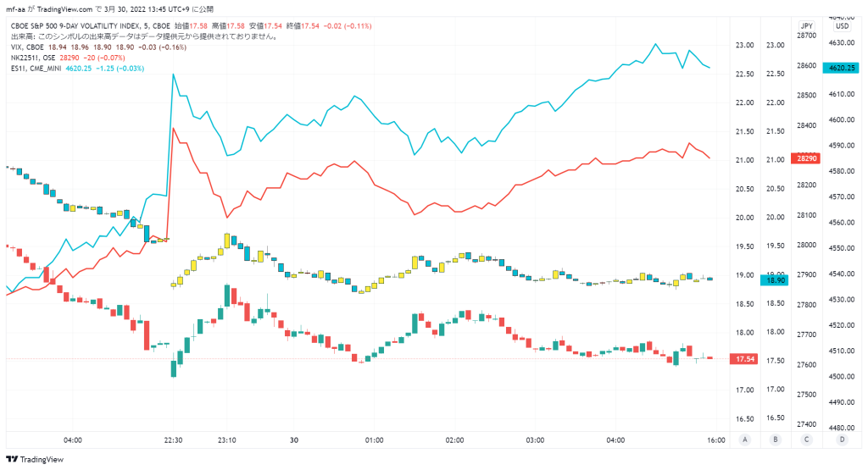Click the NK2251! change value −20 (−0.07%) in legend

coord(104,58)
